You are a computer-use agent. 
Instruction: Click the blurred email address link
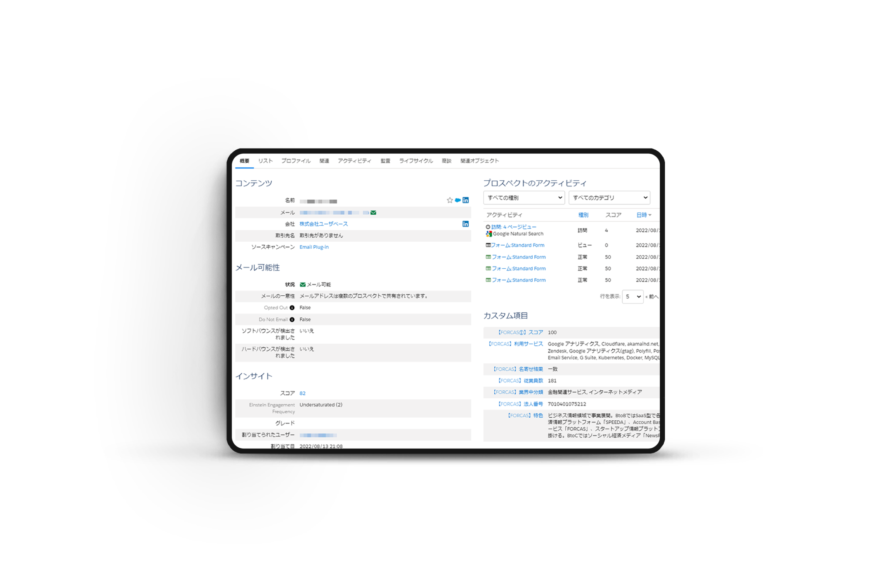(x=334, y=213)
